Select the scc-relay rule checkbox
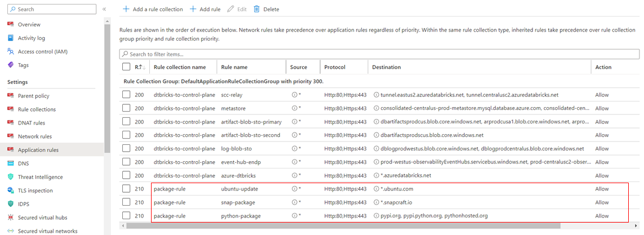 tap(126, 95)
